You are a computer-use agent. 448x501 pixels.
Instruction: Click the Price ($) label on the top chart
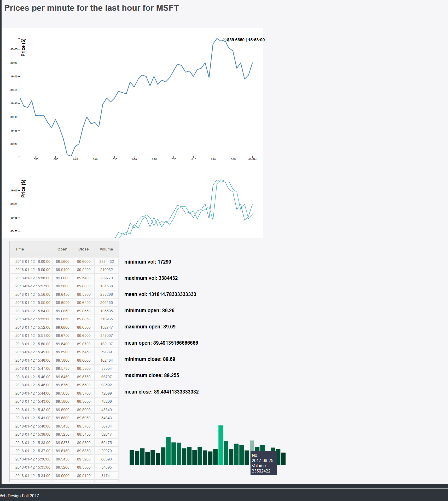pyautogui.click(x=23, y=47)
